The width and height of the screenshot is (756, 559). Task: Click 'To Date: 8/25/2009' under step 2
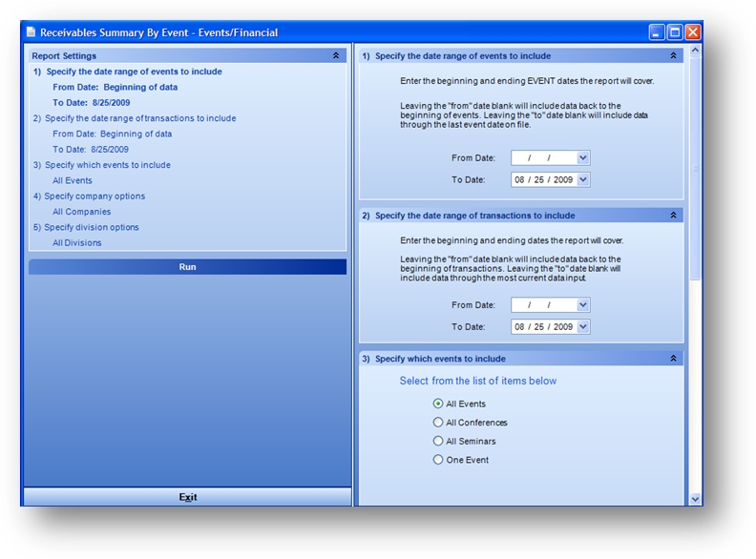pyautogui.click(x=91, y=149)
